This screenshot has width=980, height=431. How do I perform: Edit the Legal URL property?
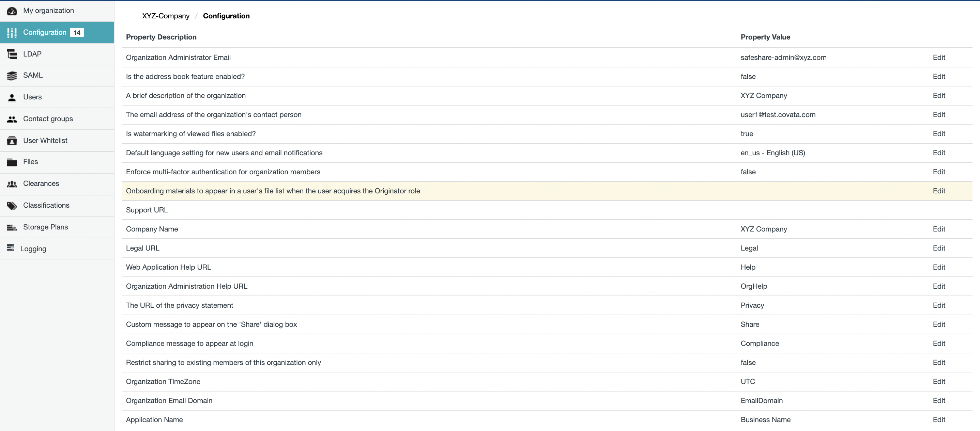(x=938, y=248)
